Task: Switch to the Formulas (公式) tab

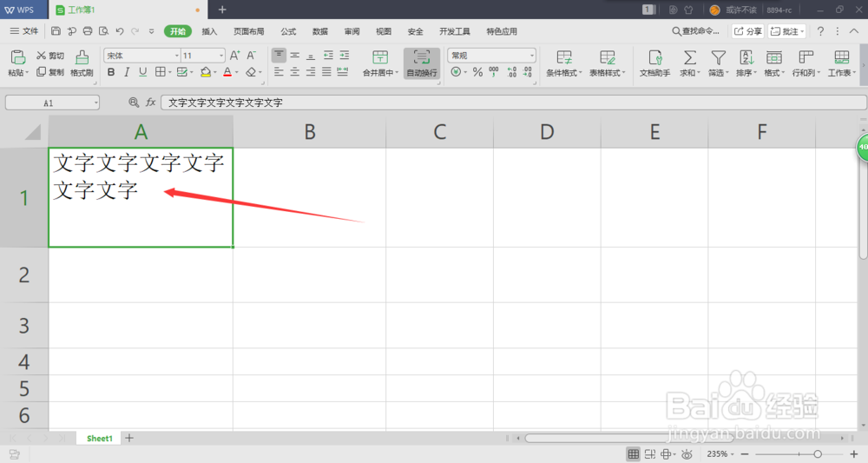Action: (288, 31)
